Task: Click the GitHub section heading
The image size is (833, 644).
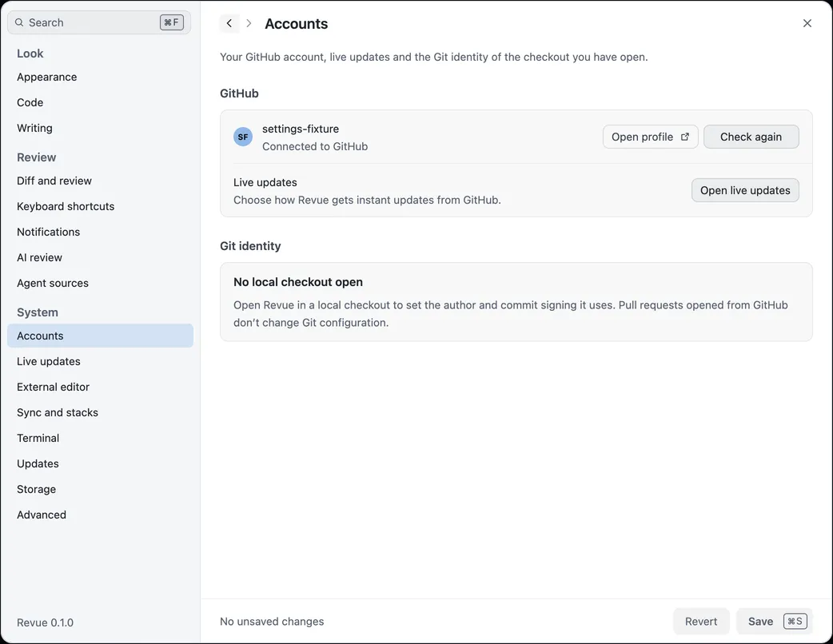Action: tap(239, 93)
